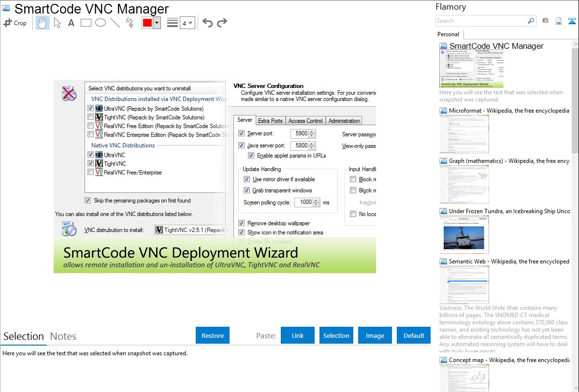This screenshot has width=579, height=392.
Task: Click the Java server port 5800 spinner
Action: 312,145
